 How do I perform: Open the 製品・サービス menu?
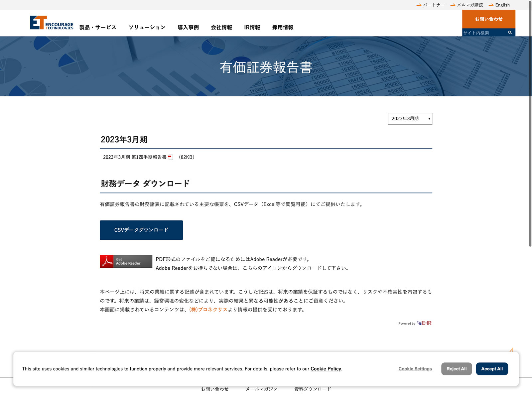pyautogui.click(x=98, y=27)
